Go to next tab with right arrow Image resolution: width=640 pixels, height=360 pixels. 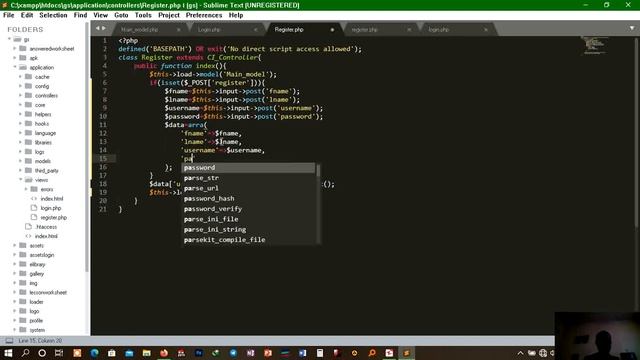pos(104,28)
